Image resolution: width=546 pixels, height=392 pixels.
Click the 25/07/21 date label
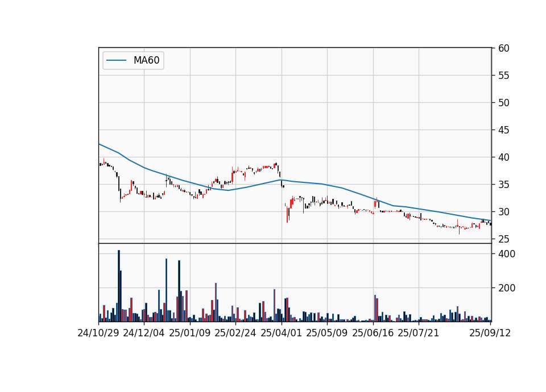(x=419, y=333)
